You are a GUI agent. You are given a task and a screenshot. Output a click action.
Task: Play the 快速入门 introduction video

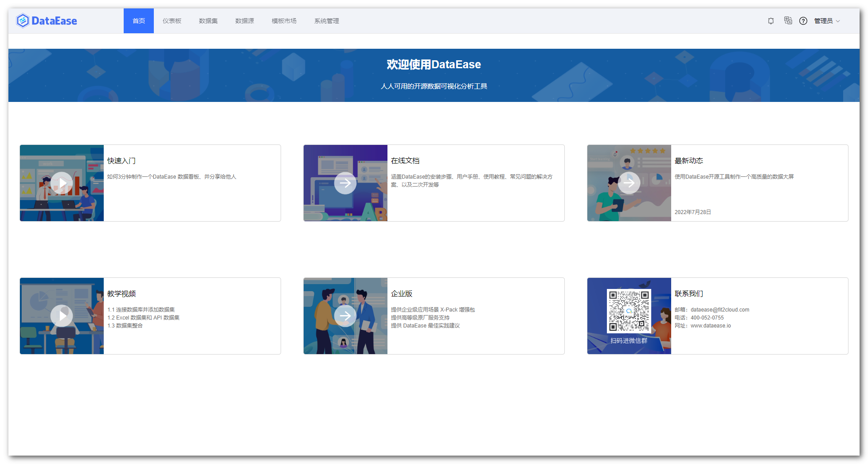(62, 182)
